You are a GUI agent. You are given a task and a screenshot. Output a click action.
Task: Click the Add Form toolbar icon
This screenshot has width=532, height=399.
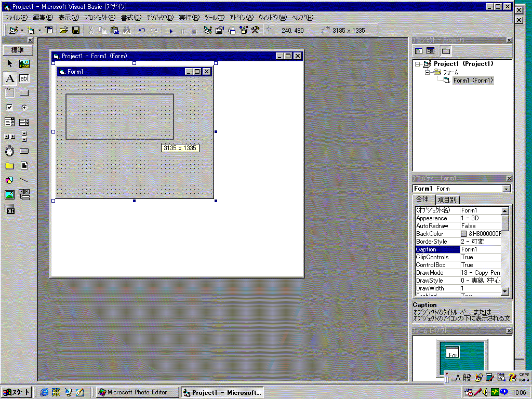click(x=31, y=31)
